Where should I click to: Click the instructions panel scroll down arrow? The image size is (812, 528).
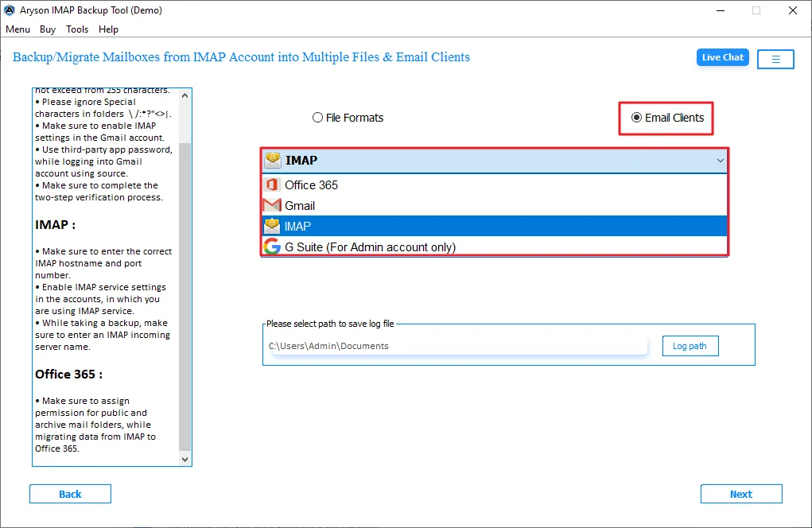(185, 459)
